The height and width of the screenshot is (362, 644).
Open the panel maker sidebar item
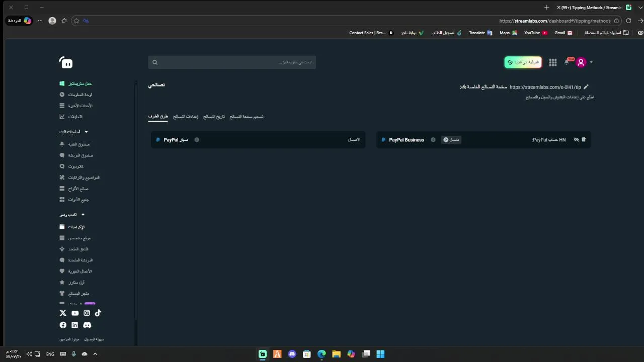click(74, 189)
